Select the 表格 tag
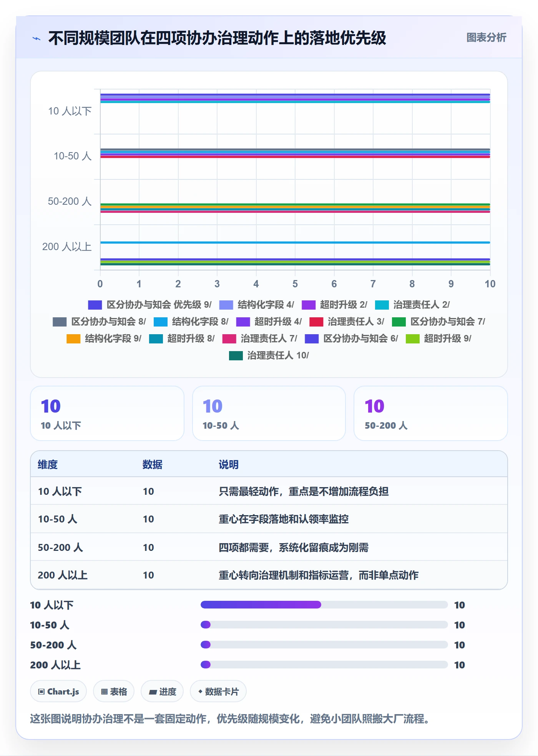The image size is (538, 756). pyautogui.click(x=114, y=691)
